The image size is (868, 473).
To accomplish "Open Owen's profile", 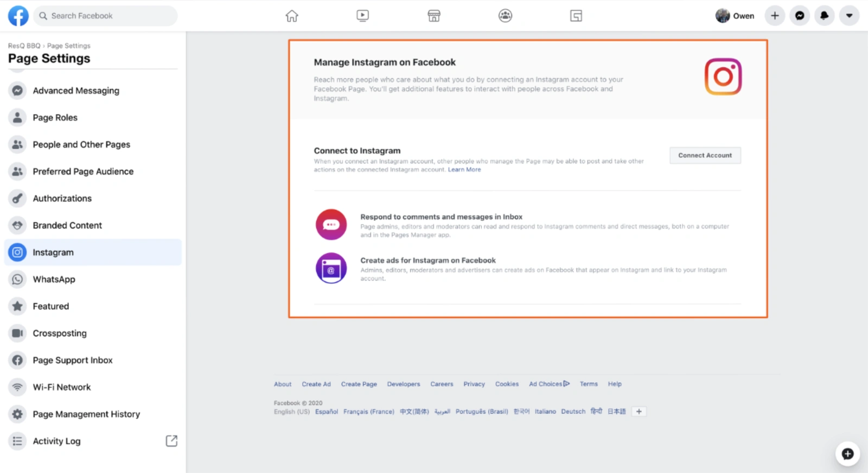I will coord(735,16).
